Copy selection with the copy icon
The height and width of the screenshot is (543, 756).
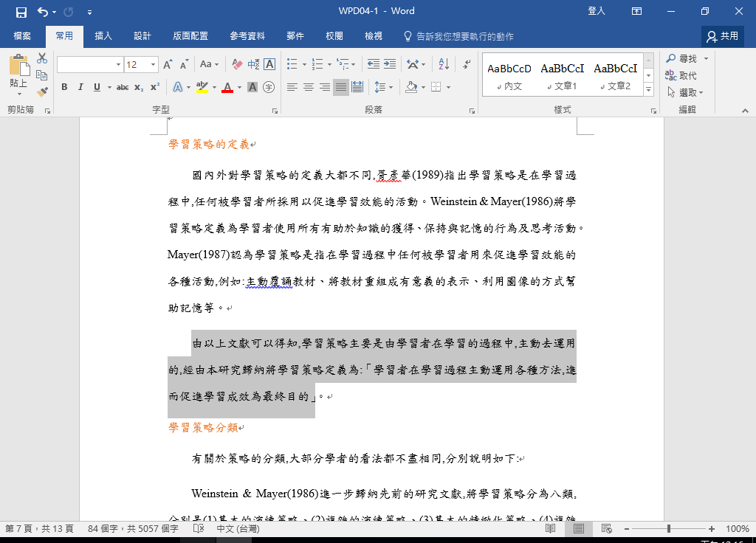click(42, 75)
